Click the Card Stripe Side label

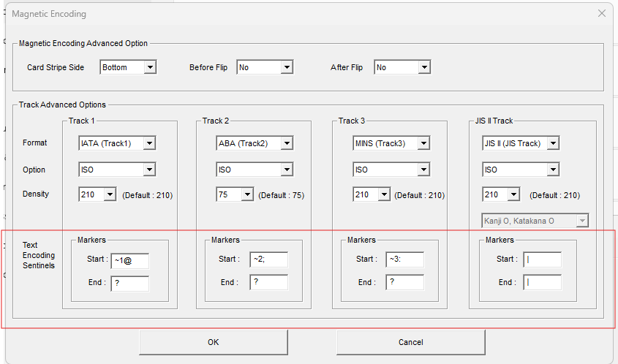56,67
